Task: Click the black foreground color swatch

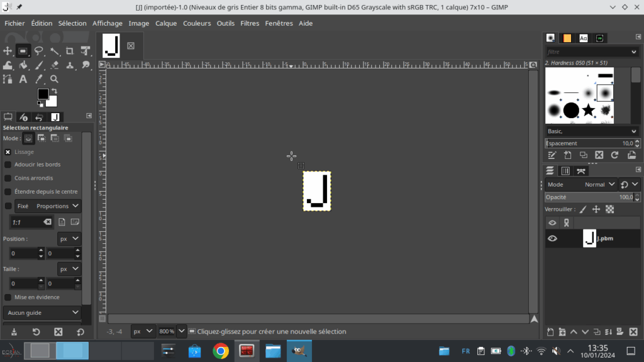Action: point(42,94)
